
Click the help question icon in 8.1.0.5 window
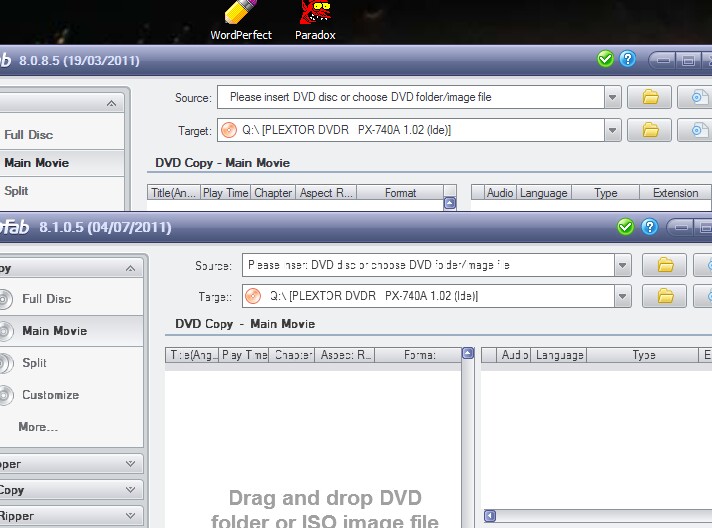click(x=650, y=227)
